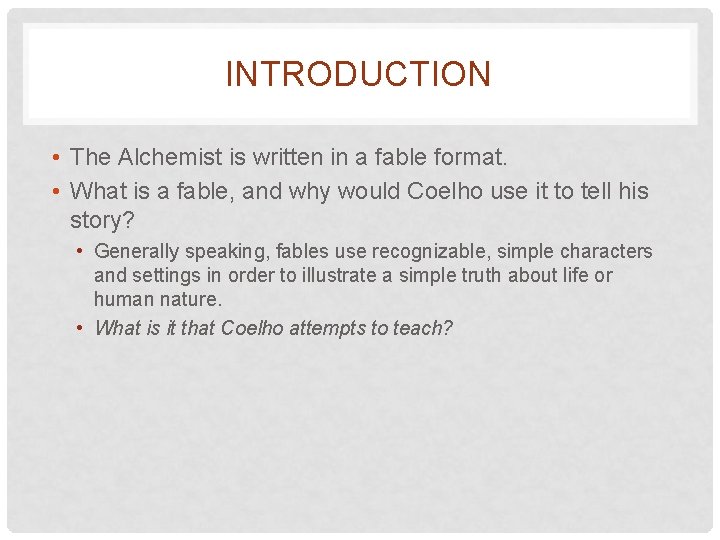Click the first orange bullet point

[x=56, y=158]
